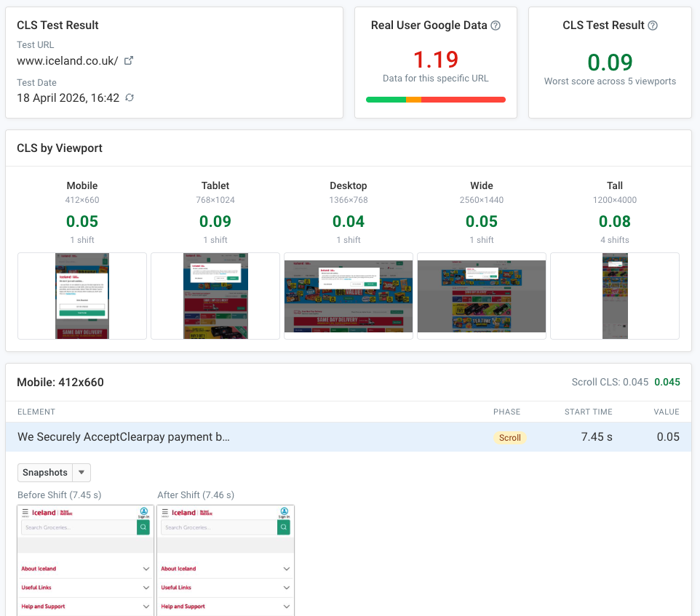Click the search icon in the After Shift snapshot
The width and height of the screenshot is (700, 616).
click(x=284, y=527)
